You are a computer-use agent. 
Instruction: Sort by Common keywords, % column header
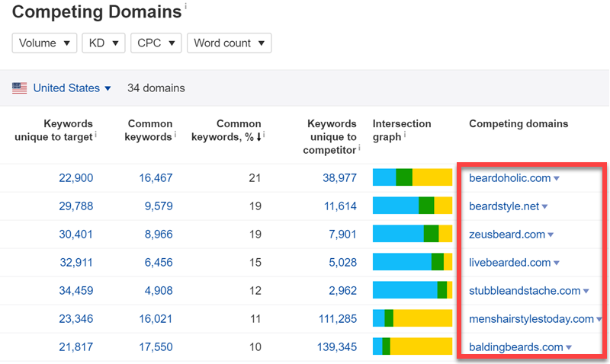pos(226,130)
